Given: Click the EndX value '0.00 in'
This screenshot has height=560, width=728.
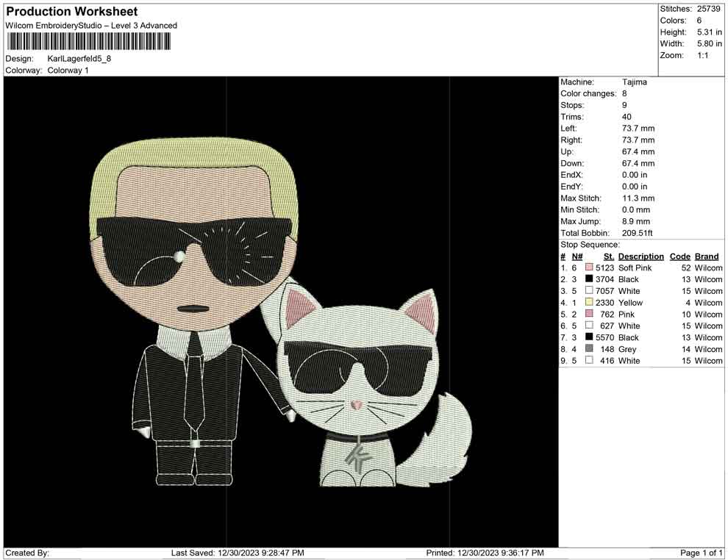Looking at the screenshot, I should pos(635,175).
